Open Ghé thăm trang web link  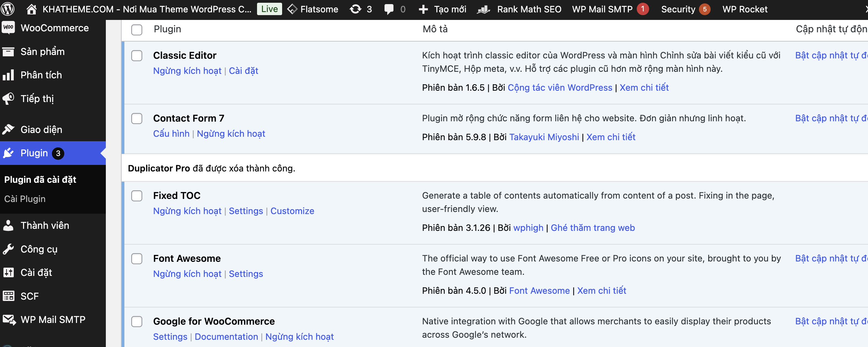593,228
